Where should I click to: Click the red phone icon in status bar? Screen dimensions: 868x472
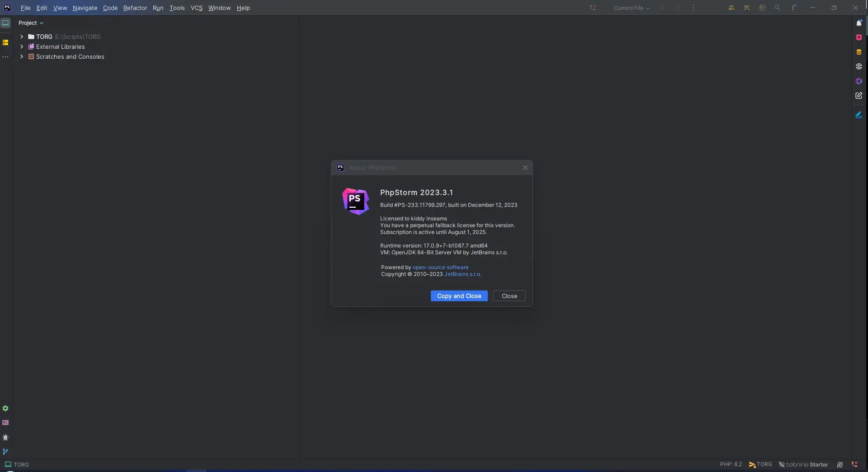[854, 464]
